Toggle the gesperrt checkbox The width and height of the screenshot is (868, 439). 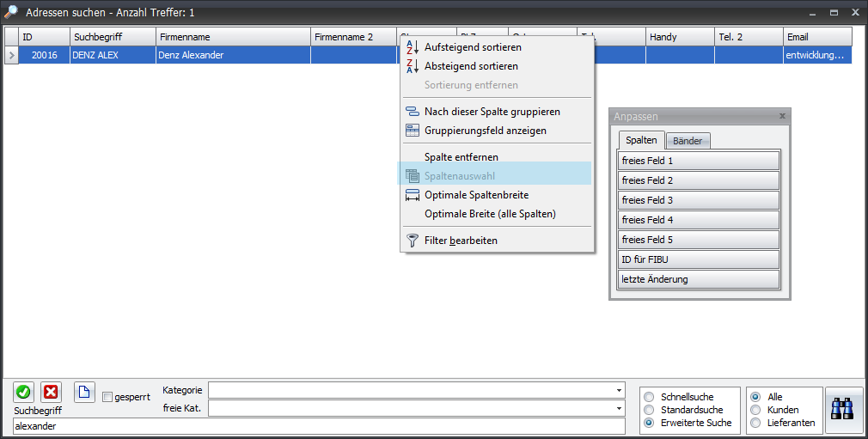click(x=107, y=397)
